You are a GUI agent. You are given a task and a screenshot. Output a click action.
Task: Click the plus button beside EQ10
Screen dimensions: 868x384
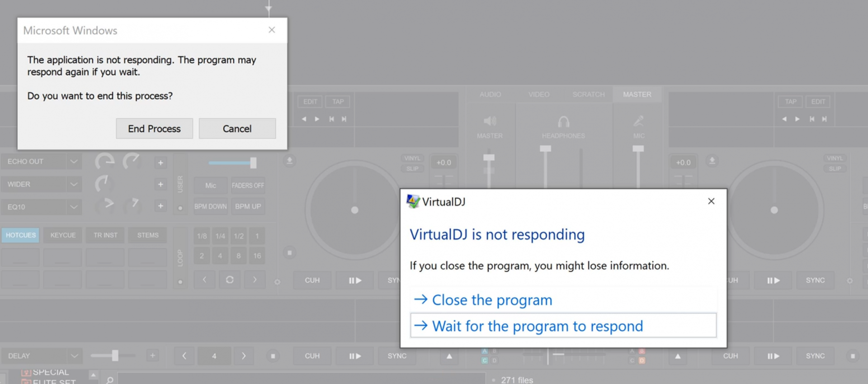160,206
